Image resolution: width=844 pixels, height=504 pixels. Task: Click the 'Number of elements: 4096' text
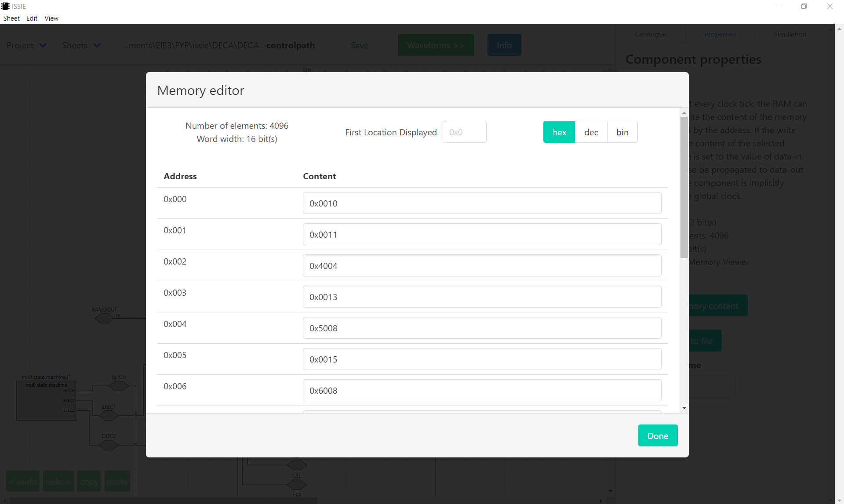(237, 126)
